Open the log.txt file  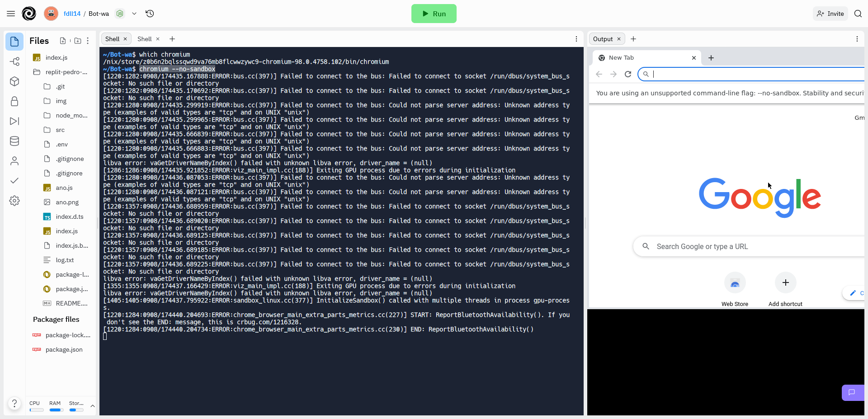pyautogui.click(x=66, y=260)
